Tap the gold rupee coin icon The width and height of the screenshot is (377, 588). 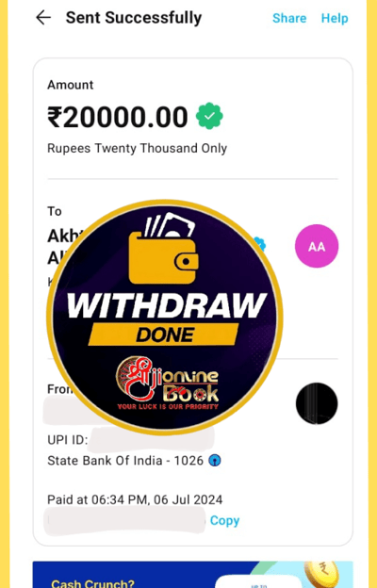click(x=321, y=574)
